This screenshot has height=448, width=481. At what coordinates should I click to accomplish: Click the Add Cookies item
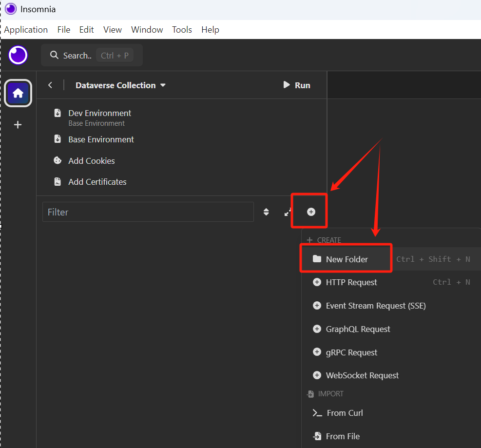click(x=92, y=161)
